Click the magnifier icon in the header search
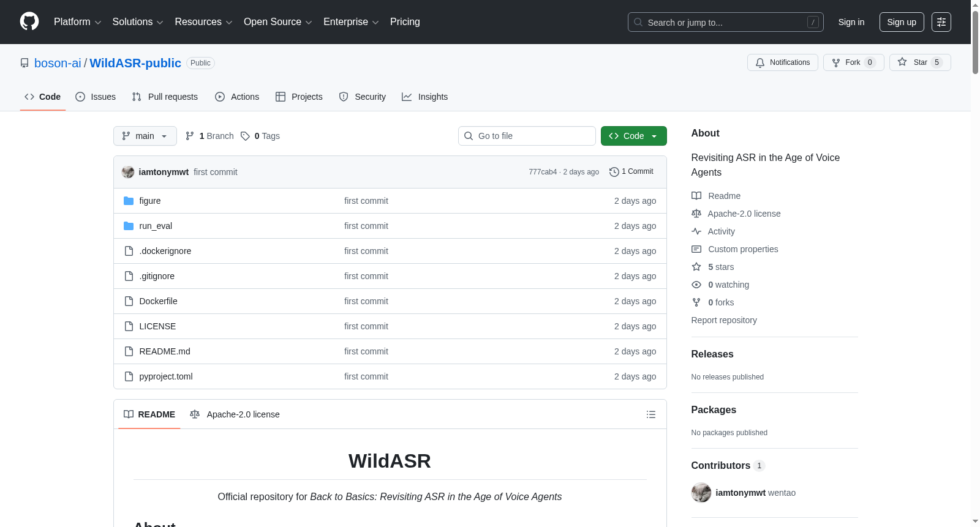 [638, 22]
